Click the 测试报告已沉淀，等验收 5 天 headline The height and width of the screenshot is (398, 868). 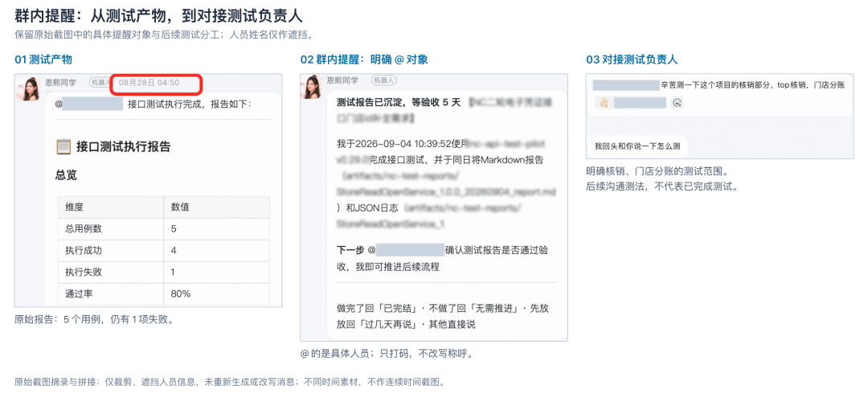point(399,102)
